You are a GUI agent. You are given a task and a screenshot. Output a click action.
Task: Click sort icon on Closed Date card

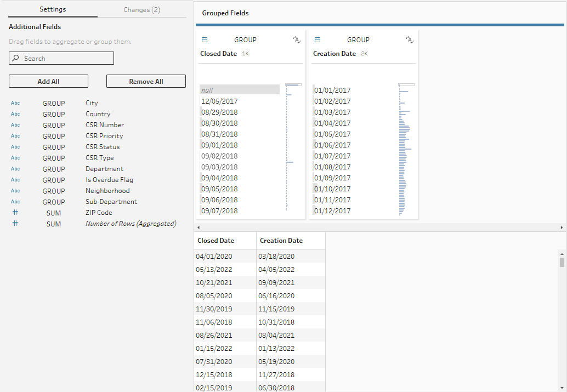click(x=297, y=39)
